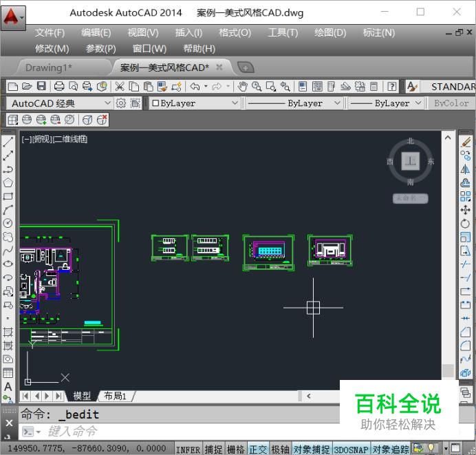The height and width of the screenshot is (455, 476).
Task: Save drawing with the floppy disk icon
Action: click(x=41, y=87)
